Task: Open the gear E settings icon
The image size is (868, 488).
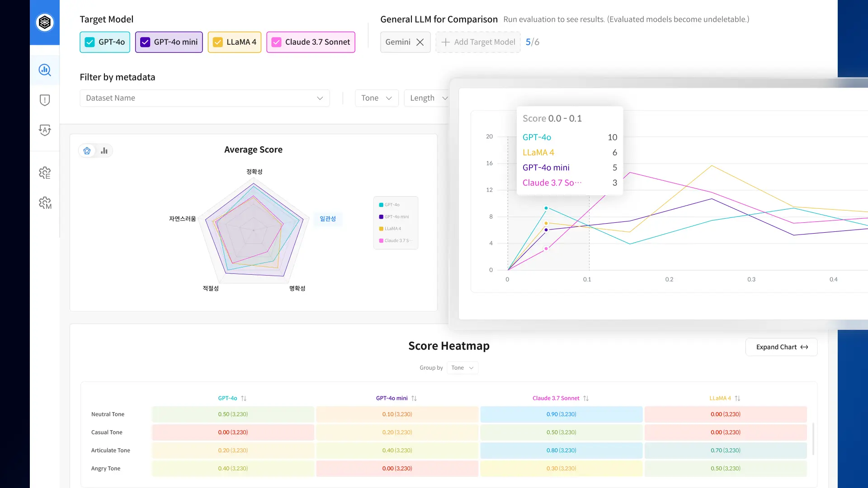Action: coord(45,173)
